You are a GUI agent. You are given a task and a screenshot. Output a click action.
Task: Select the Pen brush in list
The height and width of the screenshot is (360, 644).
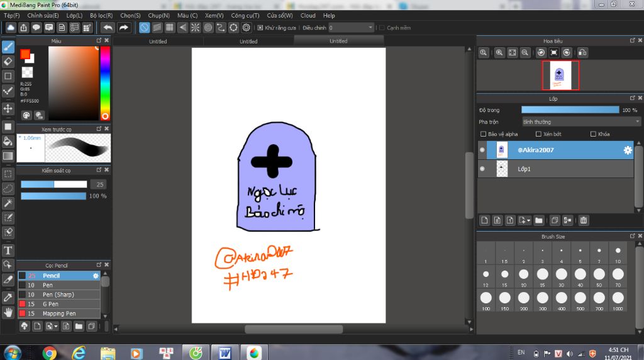pyautogui.click(x=59, y=285)
